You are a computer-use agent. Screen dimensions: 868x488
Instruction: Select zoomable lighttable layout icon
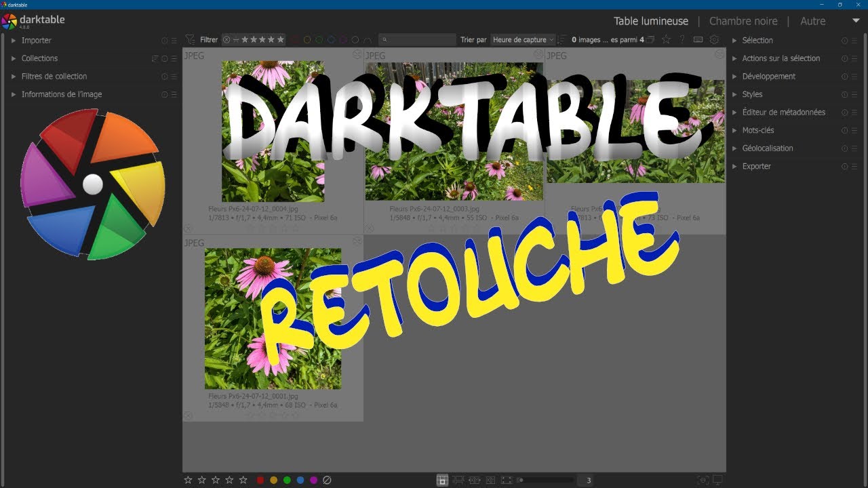458,481
